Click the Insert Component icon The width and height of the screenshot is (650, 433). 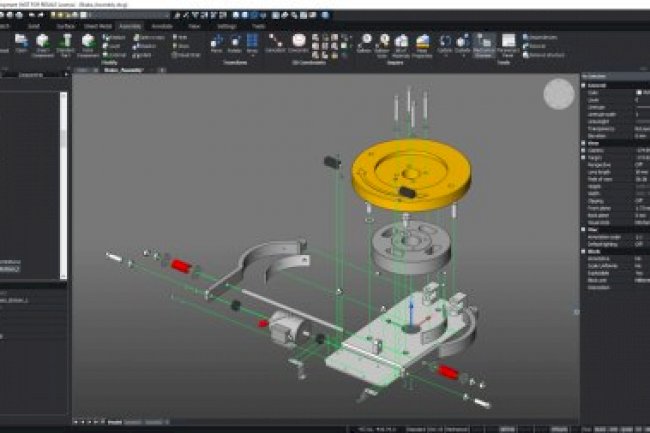42,44
